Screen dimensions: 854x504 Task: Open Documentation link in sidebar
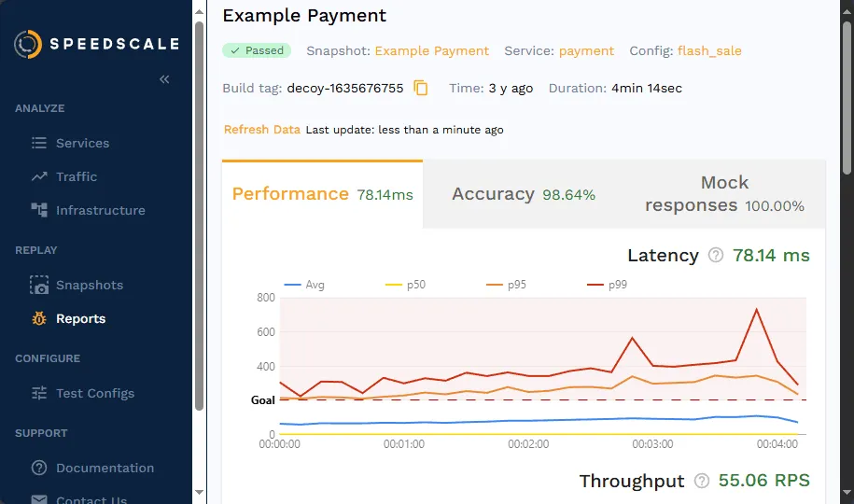coord(105,468)
